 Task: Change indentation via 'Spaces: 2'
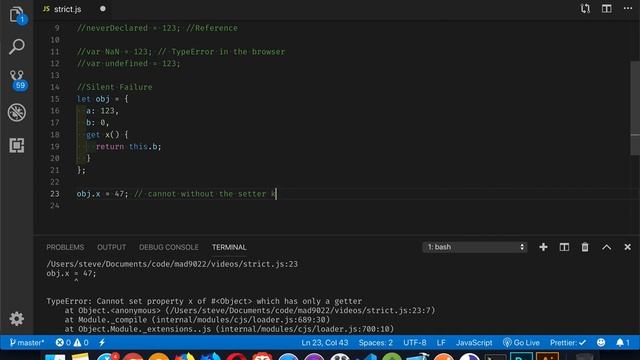click(376, 342)
